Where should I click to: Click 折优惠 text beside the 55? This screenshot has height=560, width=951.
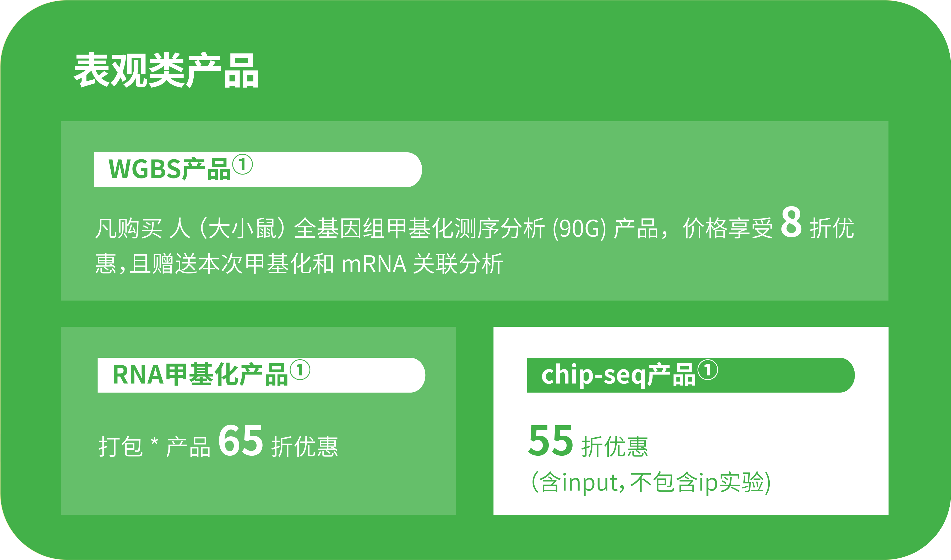615,447
